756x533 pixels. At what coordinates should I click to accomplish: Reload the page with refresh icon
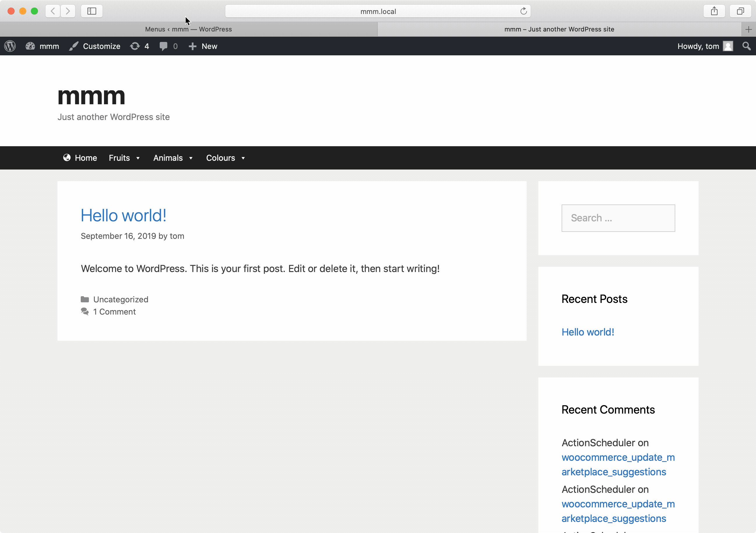[523, 11]
